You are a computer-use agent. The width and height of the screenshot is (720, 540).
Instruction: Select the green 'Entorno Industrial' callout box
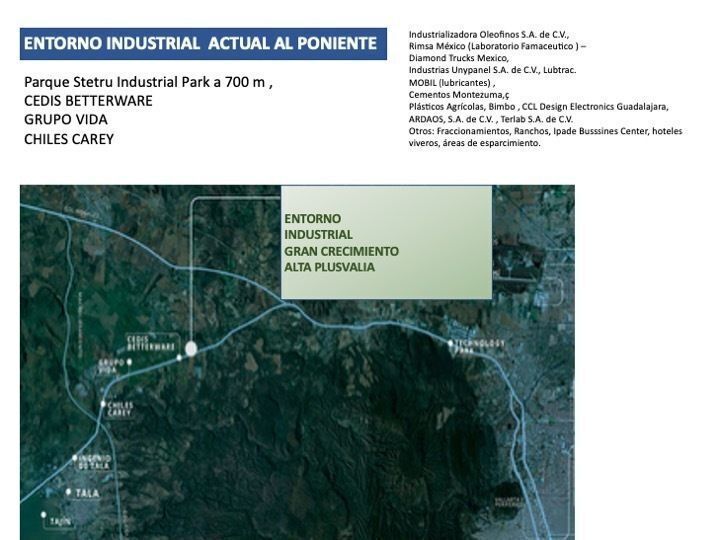387,242
